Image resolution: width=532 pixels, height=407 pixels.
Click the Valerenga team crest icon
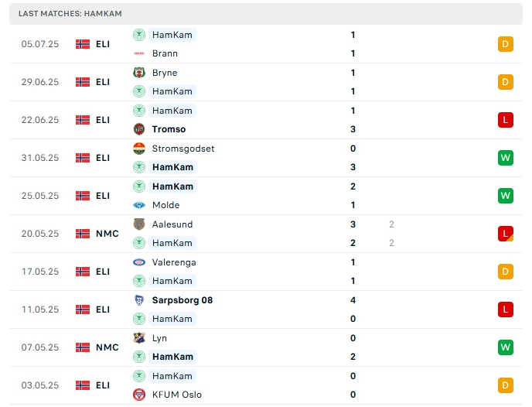pos(139,262)
